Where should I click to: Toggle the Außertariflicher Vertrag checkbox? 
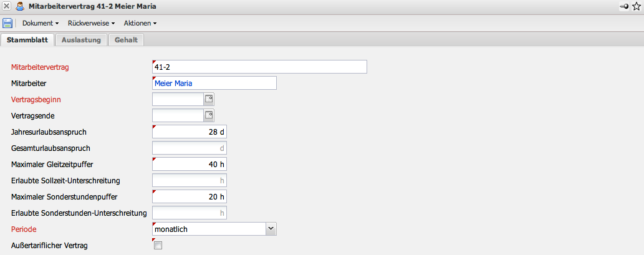(158, 246)
